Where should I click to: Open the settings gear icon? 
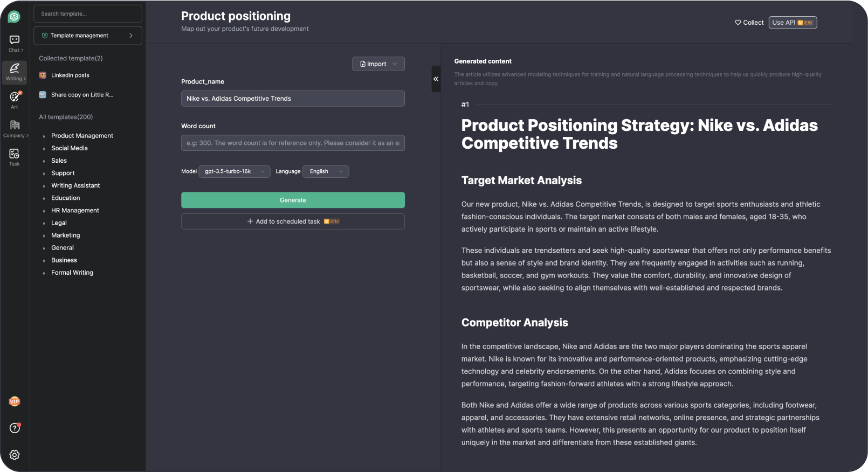pos(15,455)
